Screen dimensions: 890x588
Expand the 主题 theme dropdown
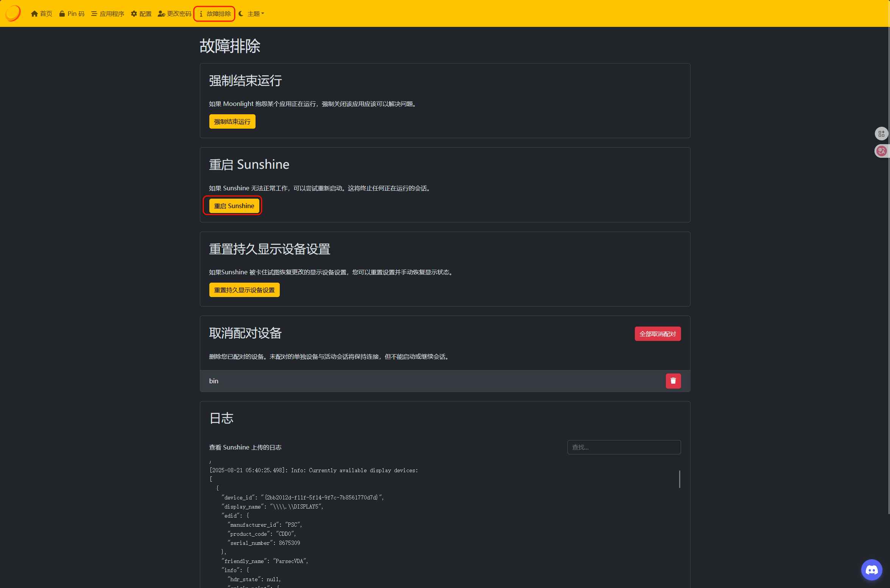point(252,14)
